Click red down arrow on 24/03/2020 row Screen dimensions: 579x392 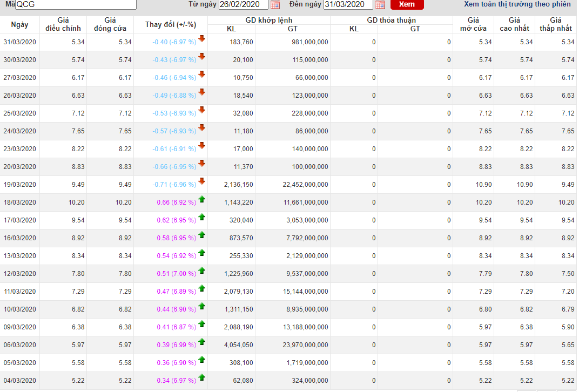pos(201,127)
